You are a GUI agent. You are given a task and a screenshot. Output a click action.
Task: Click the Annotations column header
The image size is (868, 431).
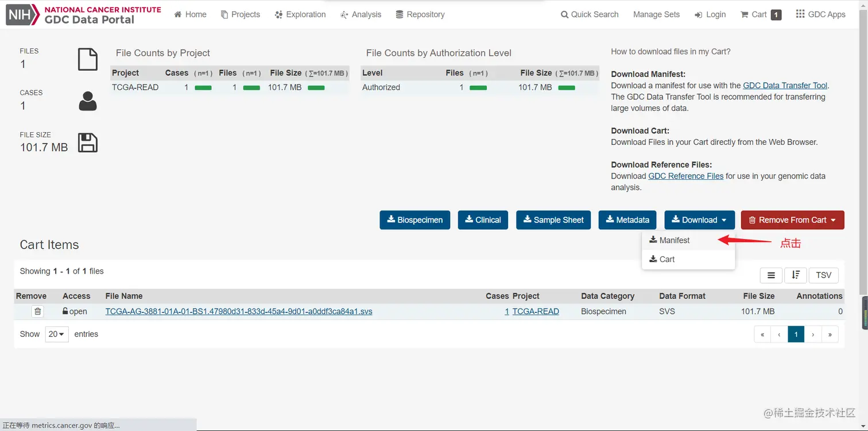tap(819, 296)
